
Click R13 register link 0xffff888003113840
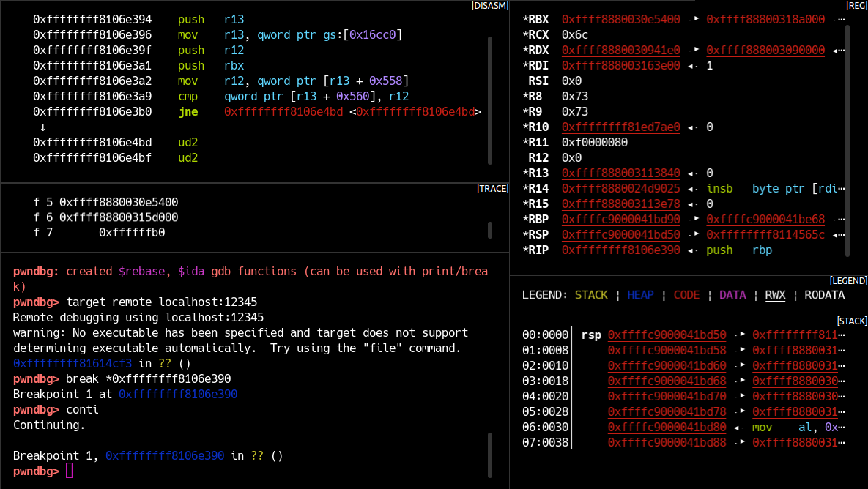tap(621, 173)
